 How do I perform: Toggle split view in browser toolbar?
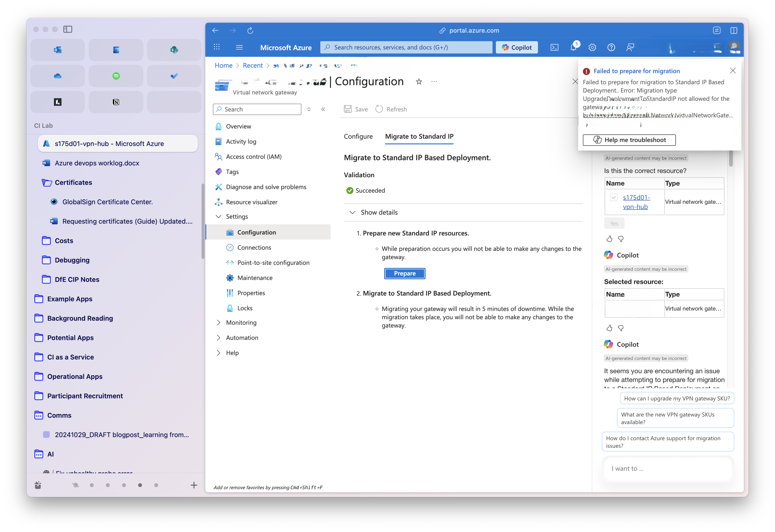click(x=734, y=30)
